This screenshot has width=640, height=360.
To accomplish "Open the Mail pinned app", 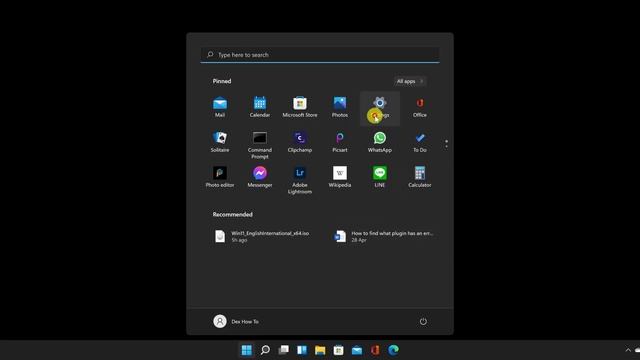I will coord(220,107).
